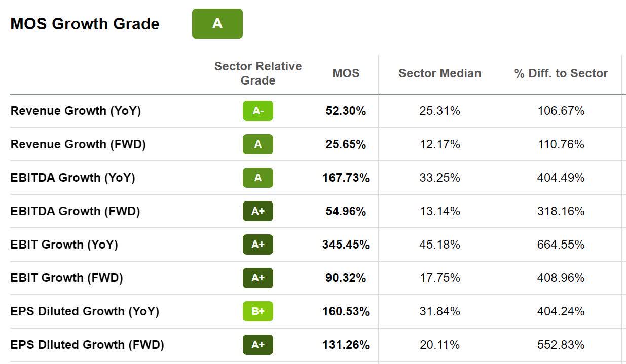Open the EBITDA Growth (FWD) metric label
The width and height of the screenshot is (626, 364).
click(75, 211)
